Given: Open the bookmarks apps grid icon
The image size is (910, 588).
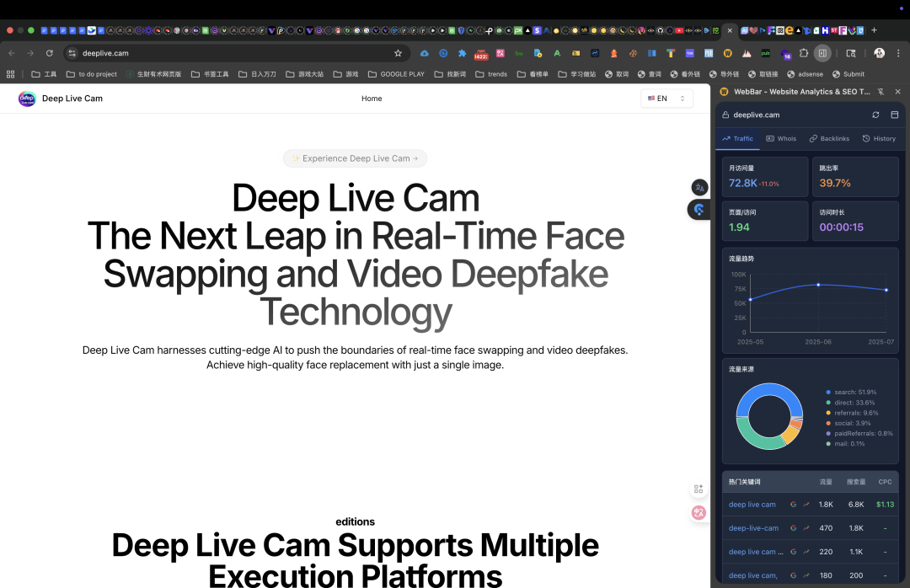Looking at the screenshot, I should coord(10,74).
